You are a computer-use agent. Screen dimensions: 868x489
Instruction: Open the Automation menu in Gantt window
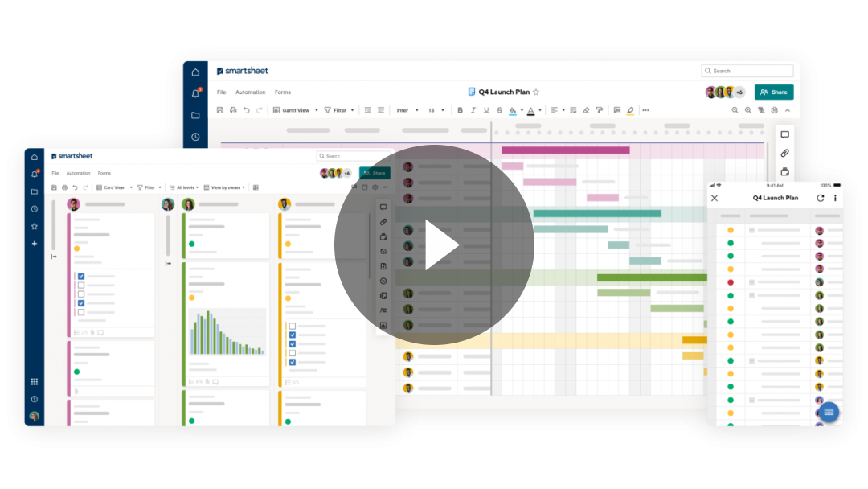pos(250,92)
